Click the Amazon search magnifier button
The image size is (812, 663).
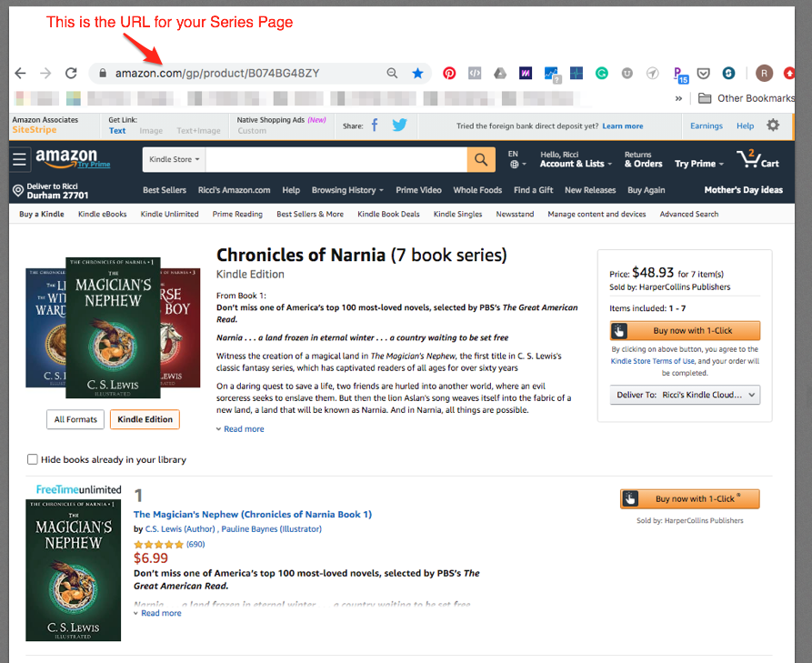click(481, 159)
